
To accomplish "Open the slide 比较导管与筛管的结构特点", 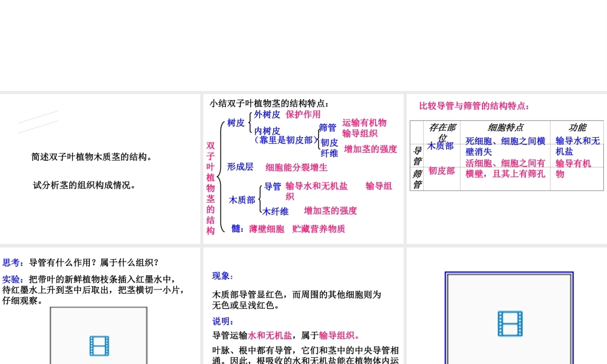I will pos(507,169).
